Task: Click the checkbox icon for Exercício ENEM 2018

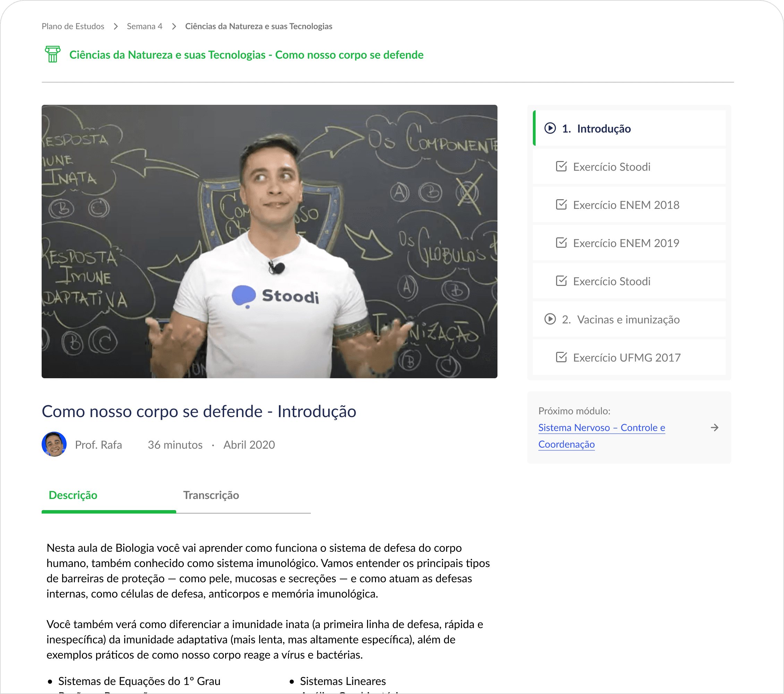Action: point(561,204)
